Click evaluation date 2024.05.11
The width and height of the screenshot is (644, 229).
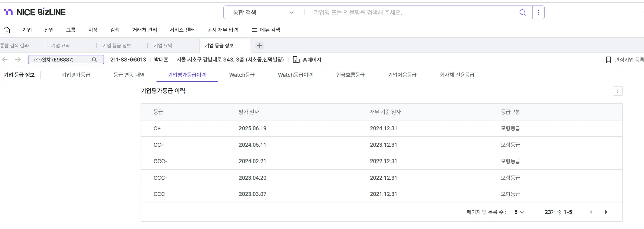point(252,145)
